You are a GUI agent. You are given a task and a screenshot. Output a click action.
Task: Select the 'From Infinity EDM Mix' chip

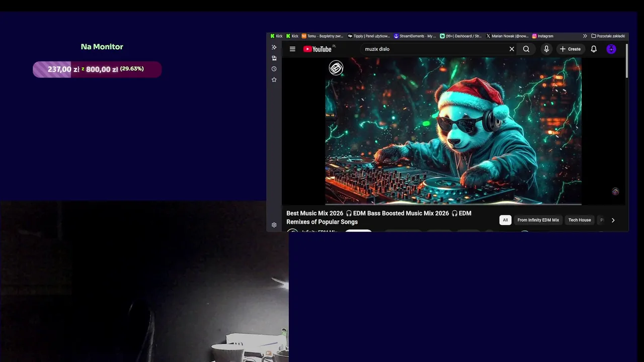pos(538,220)
